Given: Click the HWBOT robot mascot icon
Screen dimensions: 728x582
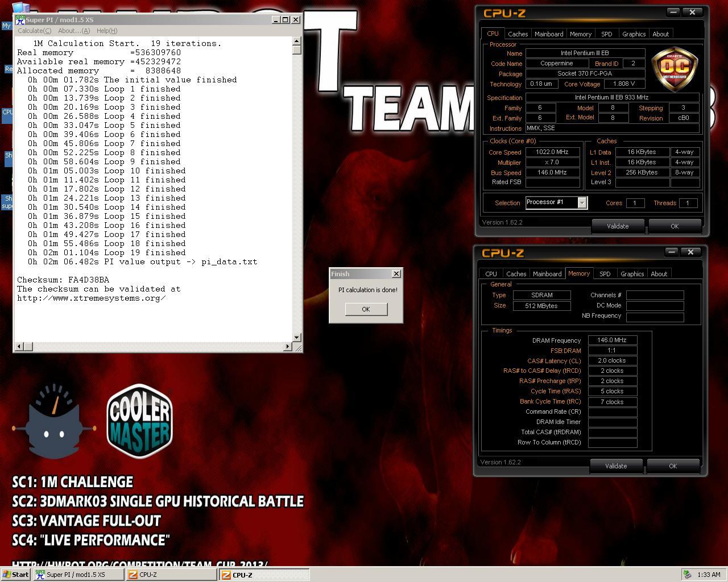Looking at the screenshot, I should tap(55, 421).
